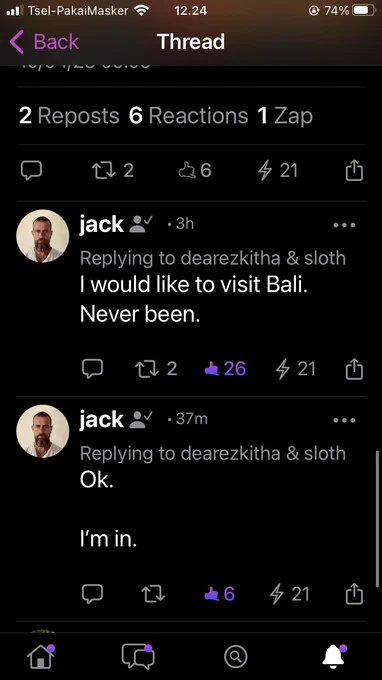Reply to jack's 'I'm in' post

click(92, 593)
